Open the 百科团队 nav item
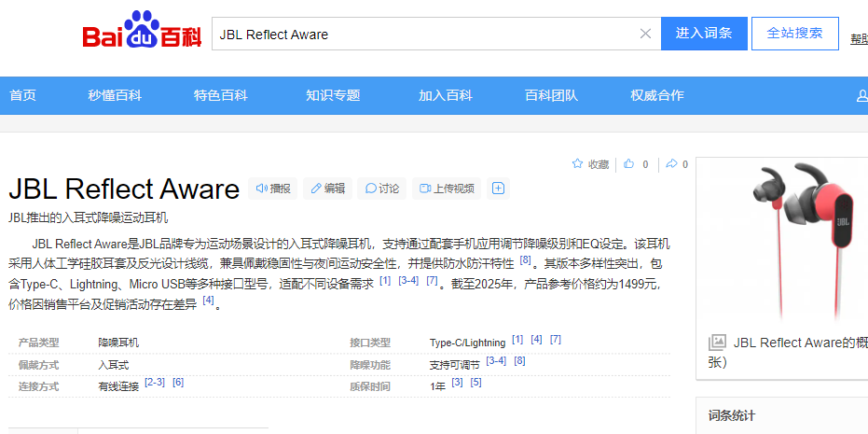Image resolution: width=868 pixels, height=434 pixels. pos(551,95)
